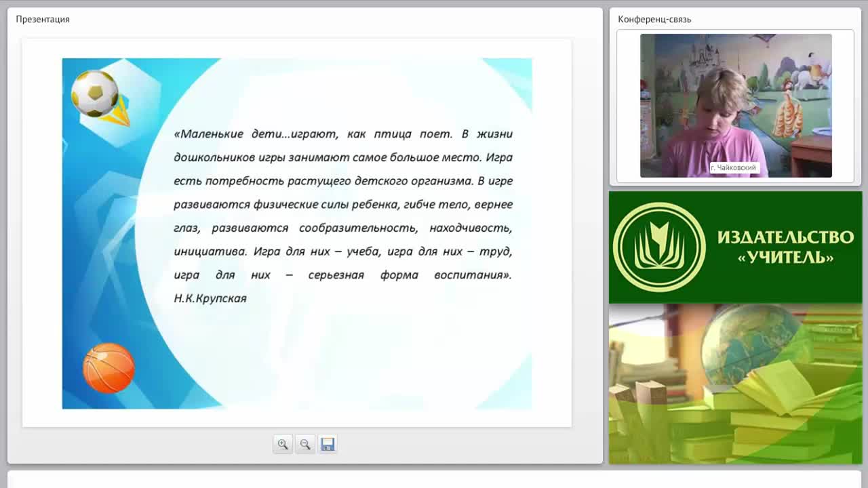
Task: Click the speaker's webcam video
Action: pos(736,106)
